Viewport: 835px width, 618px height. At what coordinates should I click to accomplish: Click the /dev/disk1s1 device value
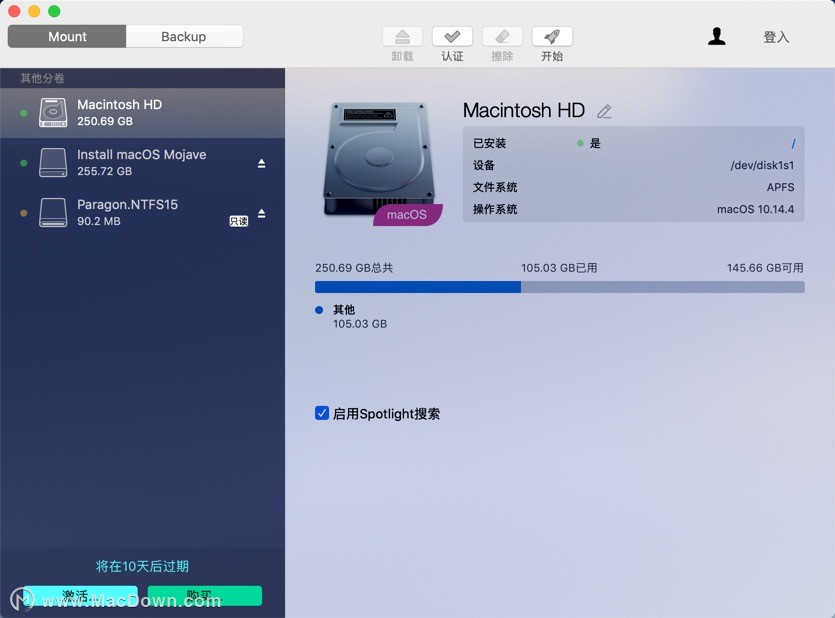(x=762, y=165)
